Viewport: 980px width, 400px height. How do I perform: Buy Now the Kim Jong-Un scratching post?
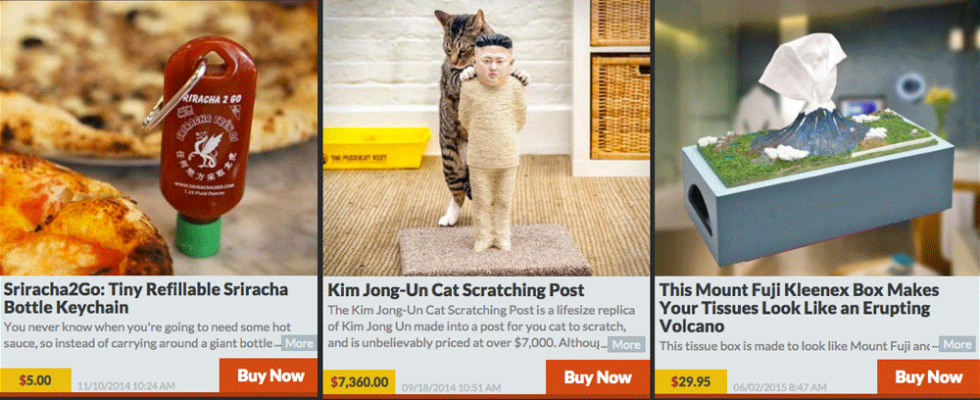598,376
